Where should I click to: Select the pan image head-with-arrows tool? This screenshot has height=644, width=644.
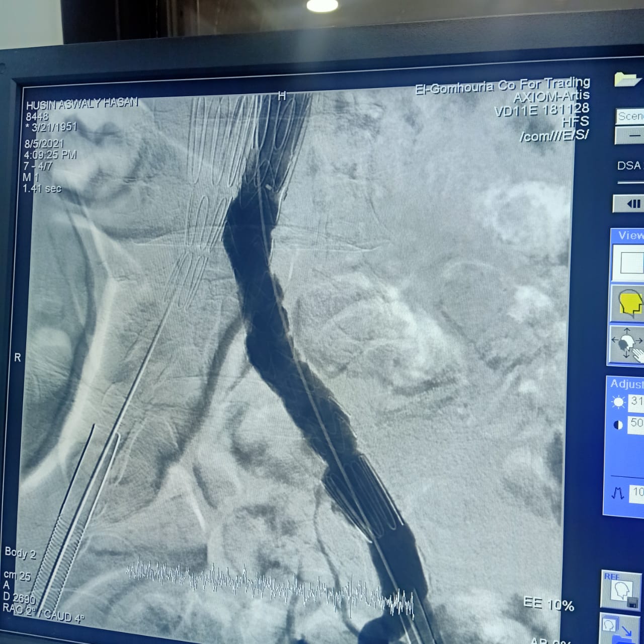pos(627,345)
